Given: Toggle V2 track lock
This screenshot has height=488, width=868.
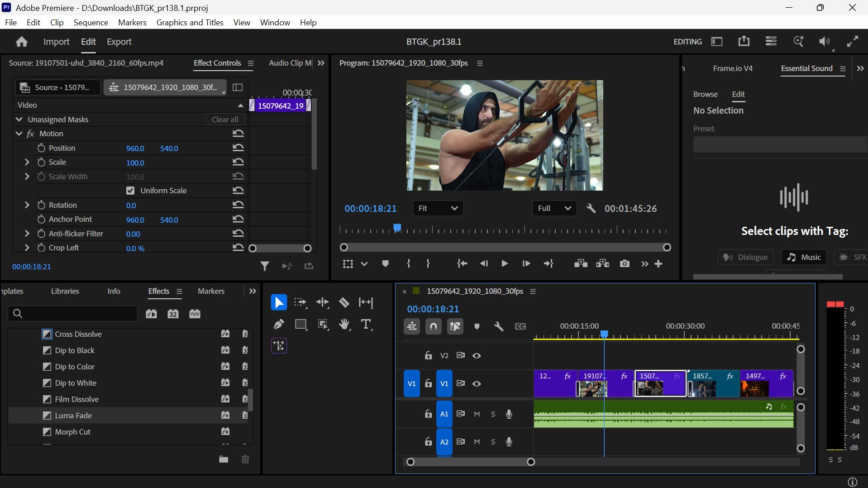Looking at the screenshot, I should coord(428,355).
